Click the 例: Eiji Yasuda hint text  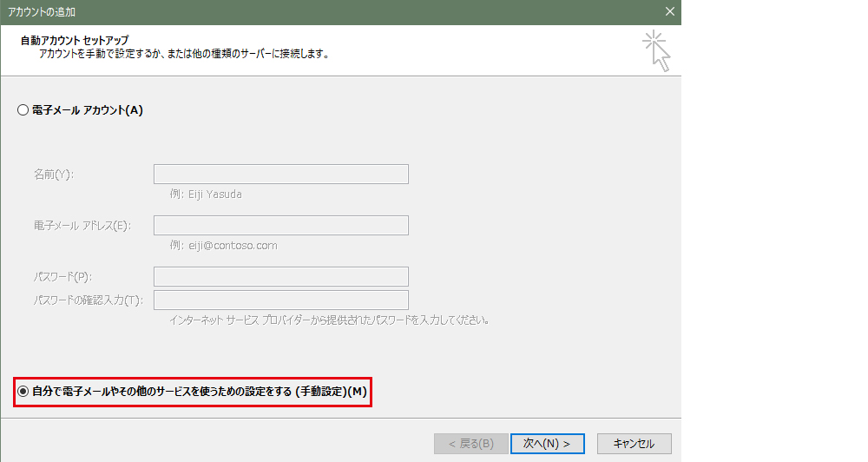pos(206,195)
